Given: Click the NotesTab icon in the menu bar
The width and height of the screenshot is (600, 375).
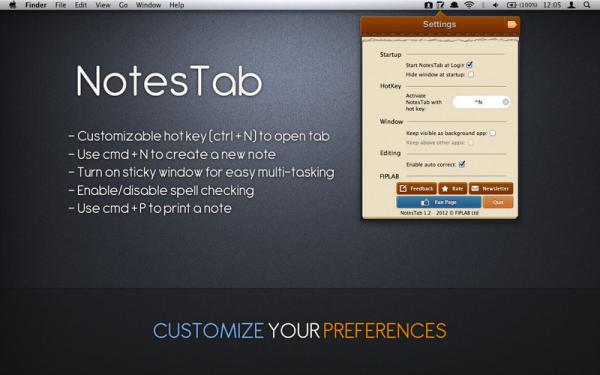Looking at the screenshot, I should [441, 5].
